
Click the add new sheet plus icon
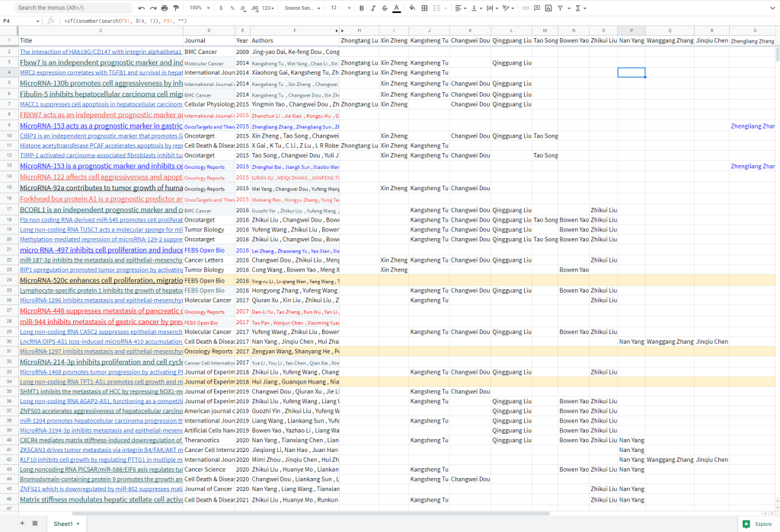coord(22,524)
